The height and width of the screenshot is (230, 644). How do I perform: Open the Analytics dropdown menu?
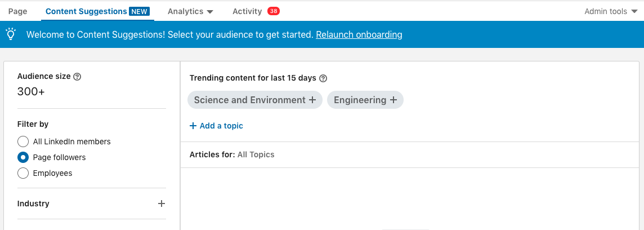coord(191,11)
